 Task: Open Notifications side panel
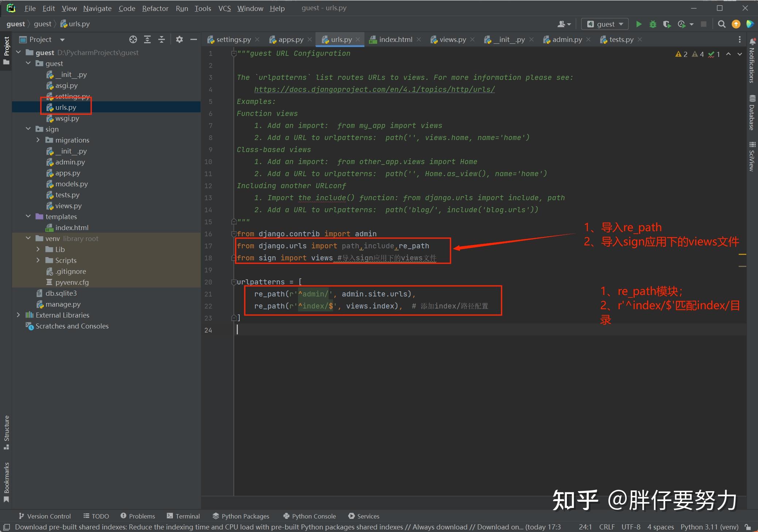pyautogui.click(x=752, y=61)
